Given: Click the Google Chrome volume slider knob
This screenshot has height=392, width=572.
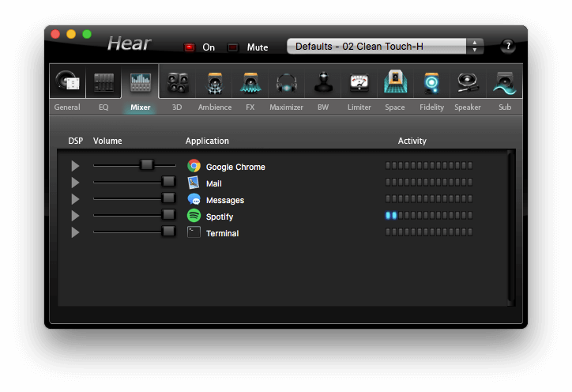Looking at the screenshot, I should point(146,165).
